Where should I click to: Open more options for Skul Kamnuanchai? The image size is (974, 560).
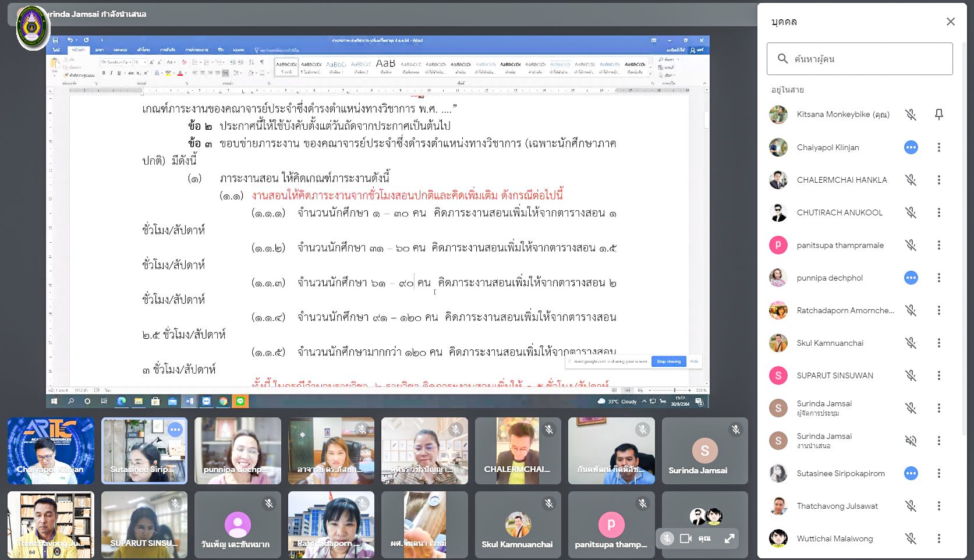pos(938,343)
